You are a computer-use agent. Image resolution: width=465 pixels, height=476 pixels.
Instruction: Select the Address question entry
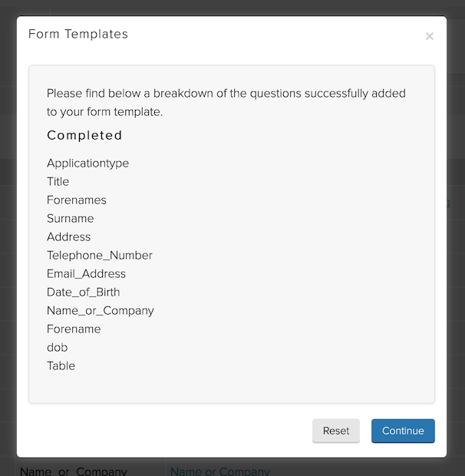click(x=68, y=236)
